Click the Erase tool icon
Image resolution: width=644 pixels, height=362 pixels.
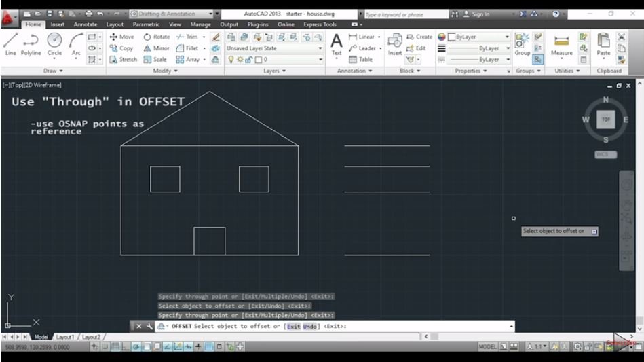tap(215, 37)
